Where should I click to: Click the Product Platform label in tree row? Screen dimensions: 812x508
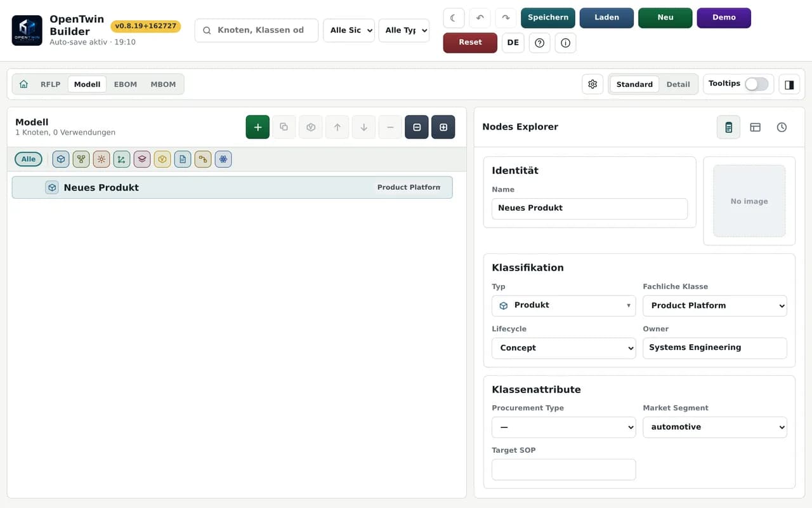pyautogui.click(x=409, y=187)
